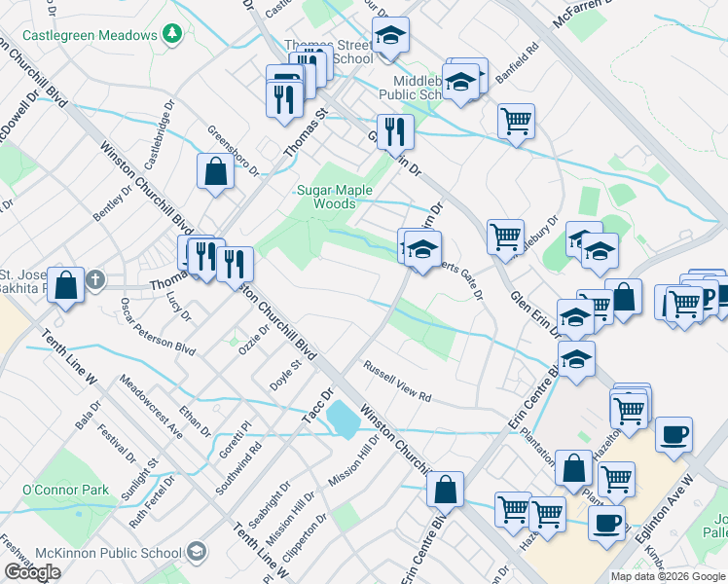
Task: Select the Oscar Peterson Blvd street label
Action: (158, 326)
